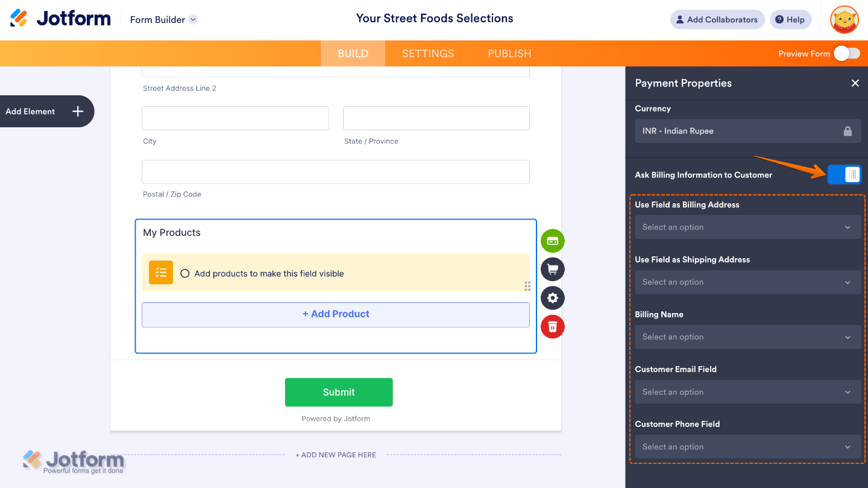The height and width of the screenshot is (488, 868).
Task: Click the shopping cart icon beside My Products
Action: coord(552,269)
